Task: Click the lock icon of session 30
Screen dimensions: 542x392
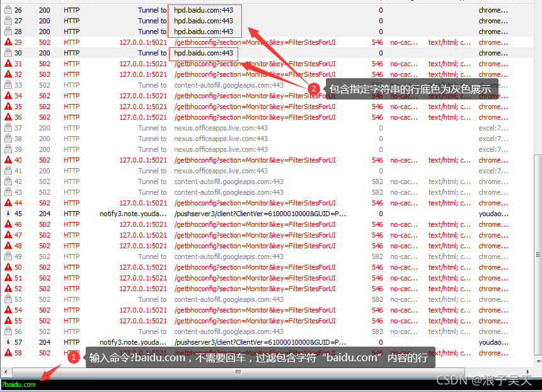Action: [x=8, y=52]
